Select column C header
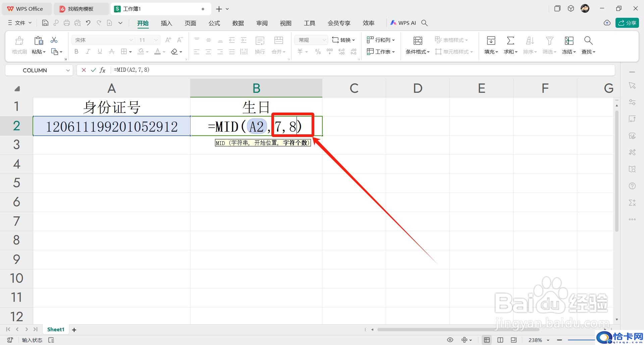The height and width of the screenshot is (345, 644). (354, 88)
